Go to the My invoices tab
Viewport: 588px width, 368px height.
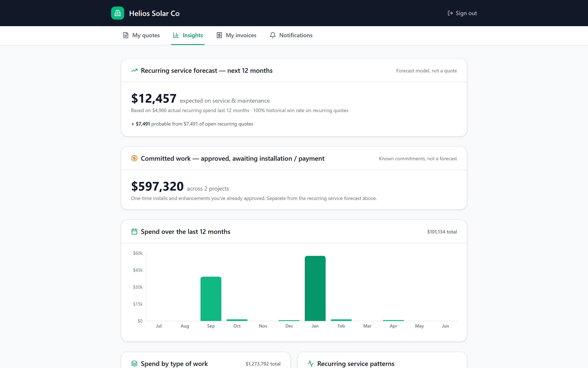[236, 35]
